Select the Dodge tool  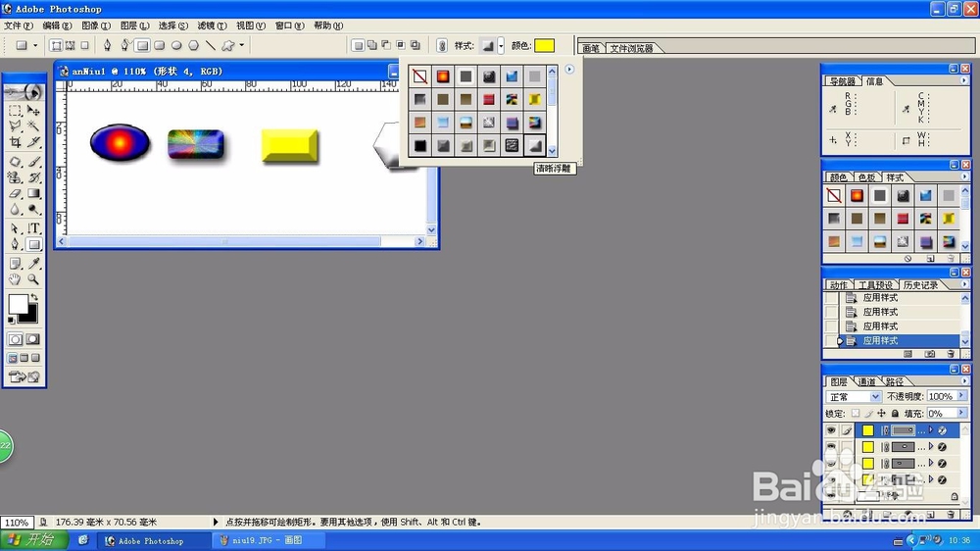click(33, 209)
